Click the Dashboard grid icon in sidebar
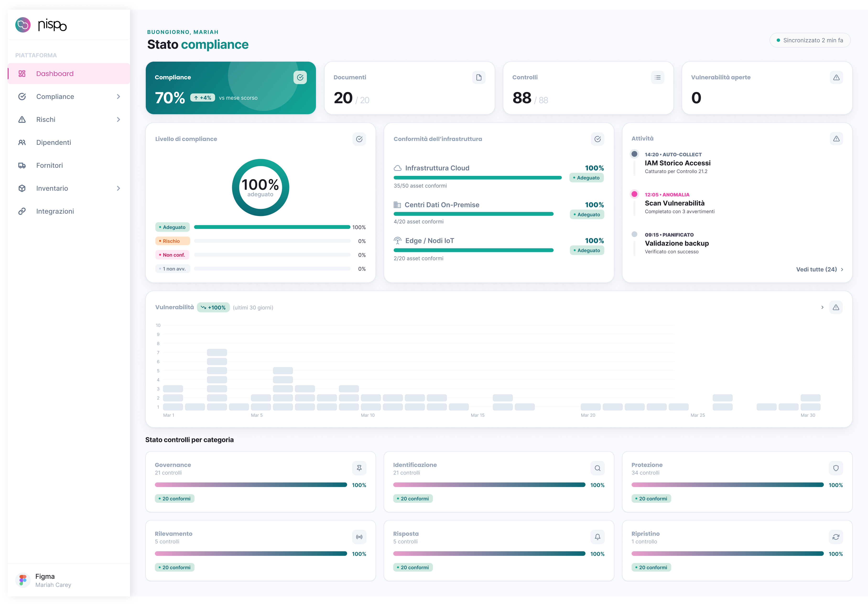 pyautogui.click(x=22, y=74)
